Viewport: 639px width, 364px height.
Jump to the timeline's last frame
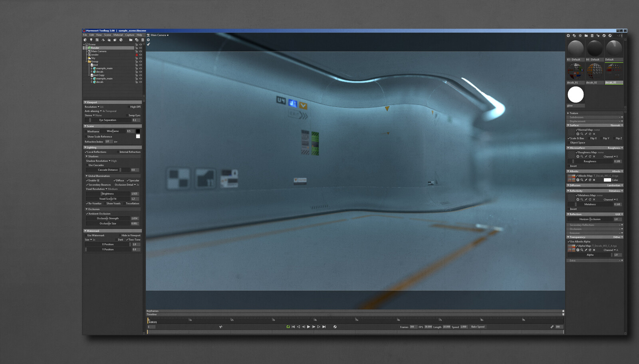tap(324, 326)
